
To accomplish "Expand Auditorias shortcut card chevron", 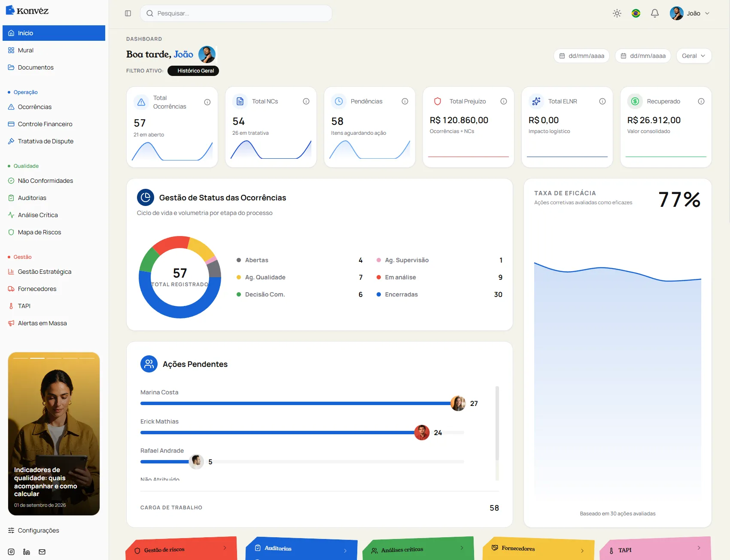I will pyautogui.click(x=345, y=551).
